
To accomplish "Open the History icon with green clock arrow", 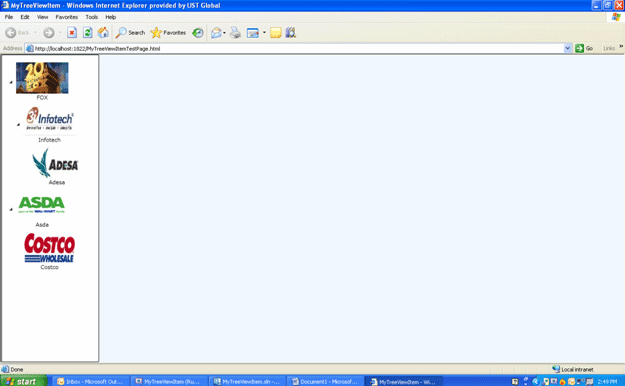I will [198, 33].
